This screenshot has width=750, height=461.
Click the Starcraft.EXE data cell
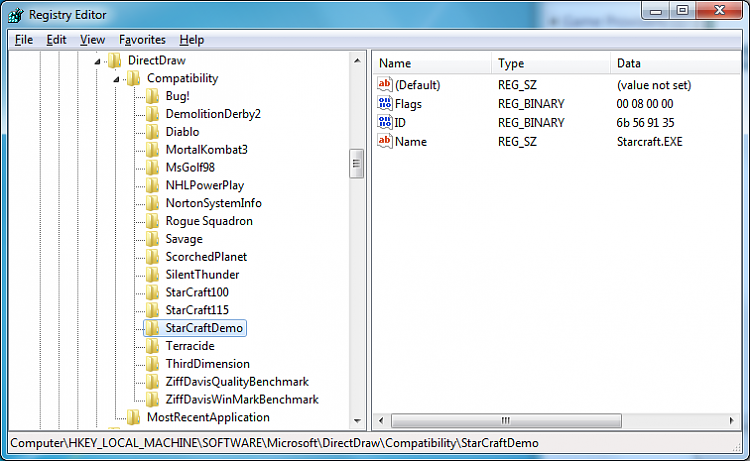[650, 142]
